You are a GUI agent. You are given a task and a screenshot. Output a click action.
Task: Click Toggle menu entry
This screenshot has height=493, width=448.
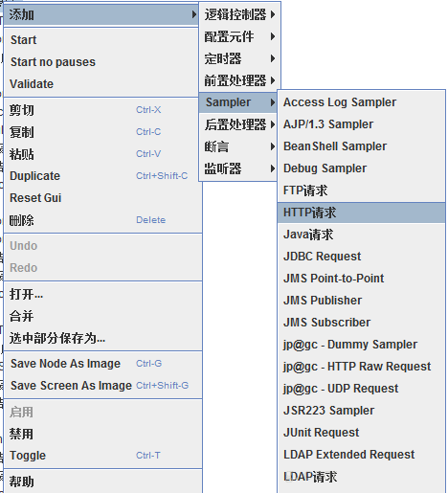[x=102, y=456]
